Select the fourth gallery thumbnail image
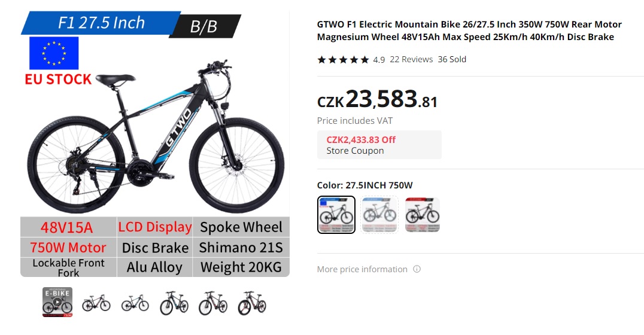644x335 pixels. (174, 303)
